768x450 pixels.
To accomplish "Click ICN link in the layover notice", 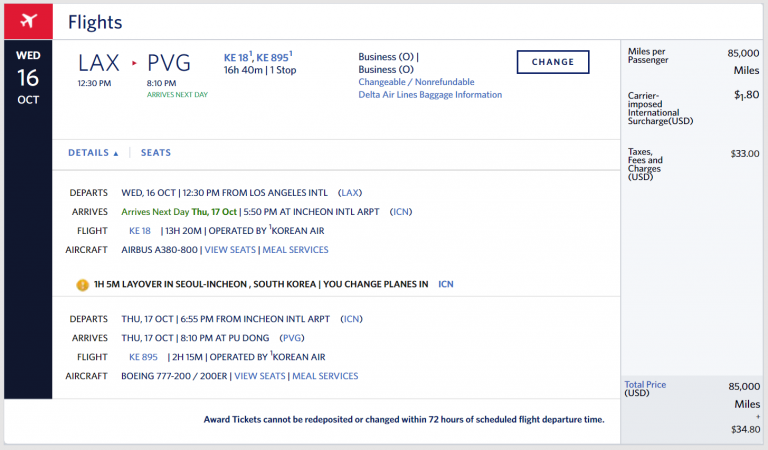I will pyautogui.click(x=445, y=284).
